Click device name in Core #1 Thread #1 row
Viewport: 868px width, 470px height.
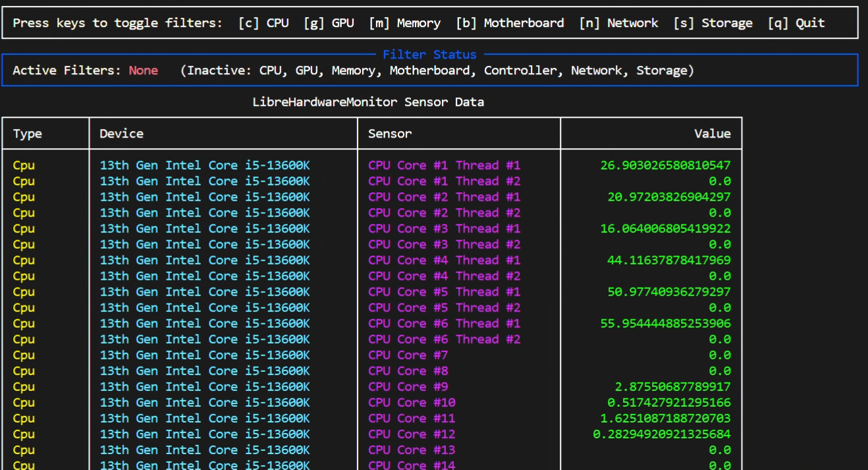pyautogui.click(x=205, y=165)
